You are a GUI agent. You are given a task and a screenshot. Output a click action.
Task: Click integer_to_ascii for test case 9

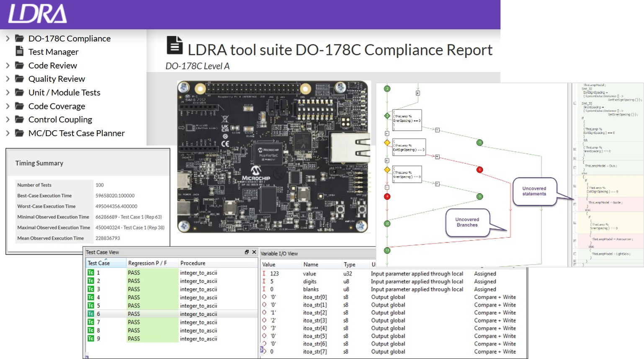pos(198,338)
